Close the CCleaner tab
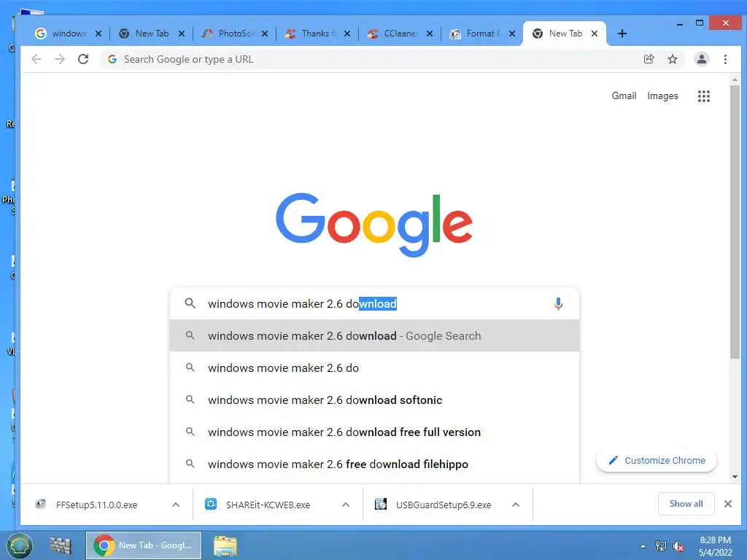Viewport: 747px width, 560px height. (430, 34)
